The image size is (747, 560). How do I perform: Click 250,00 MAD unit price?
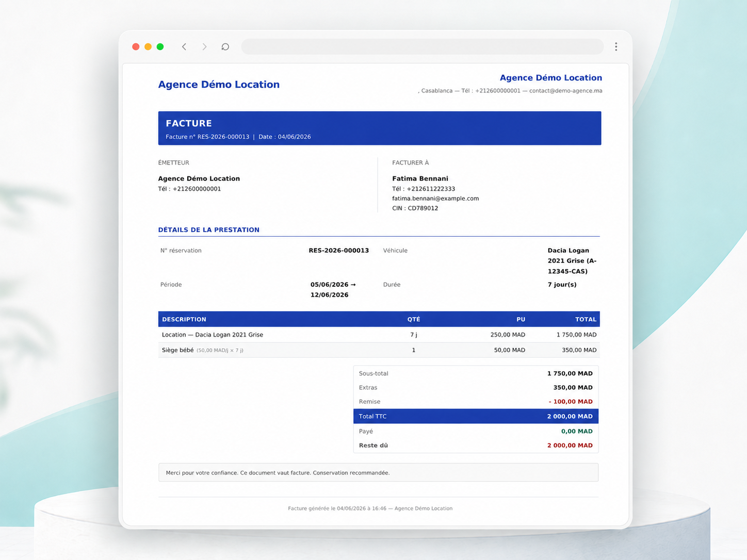click(508, 335)
